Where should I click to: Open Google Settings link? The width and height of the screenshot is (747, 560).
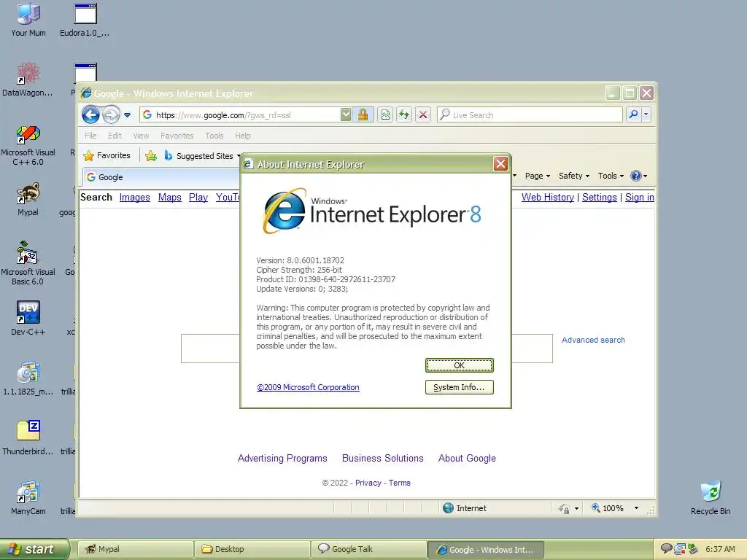[x=600, y=197]
